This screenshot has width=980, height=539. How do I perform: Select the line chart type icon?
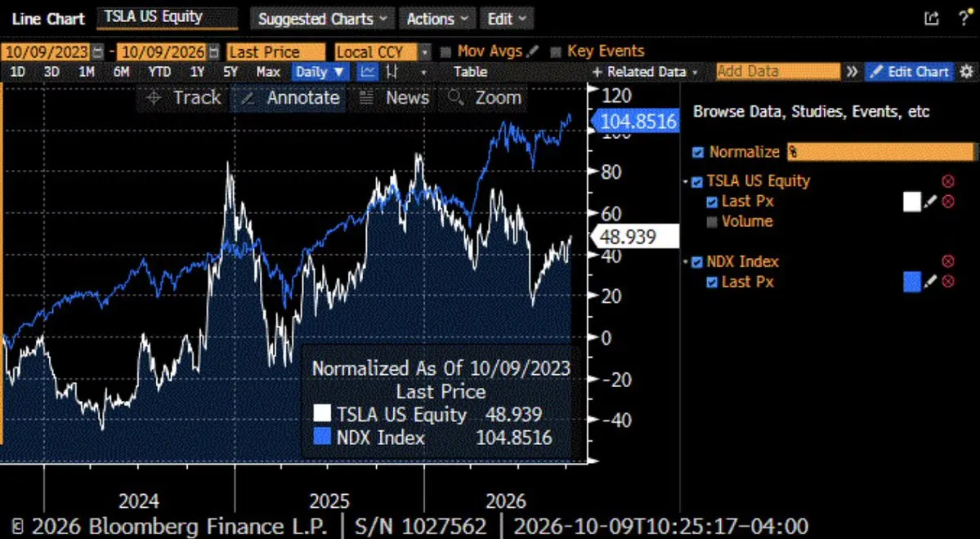[368, 72]
